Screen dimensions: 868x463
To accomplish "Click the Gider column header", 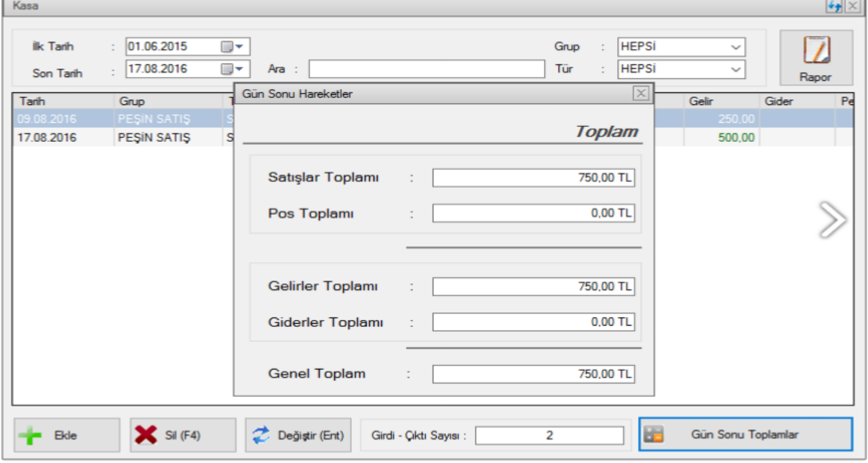I will [x=796, y=101].
